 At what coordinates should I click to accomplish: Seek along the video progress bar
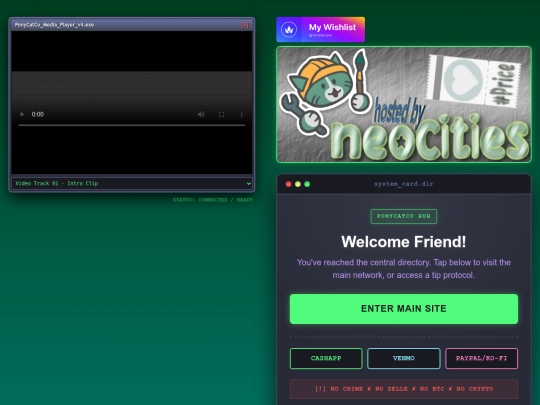132,125
